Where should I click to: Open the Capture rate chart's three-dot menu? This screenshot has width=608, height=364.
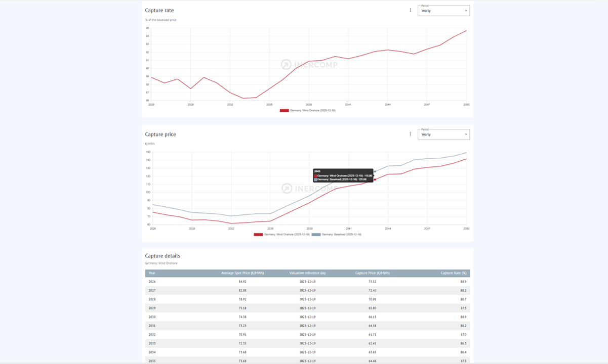pos(410,10)
